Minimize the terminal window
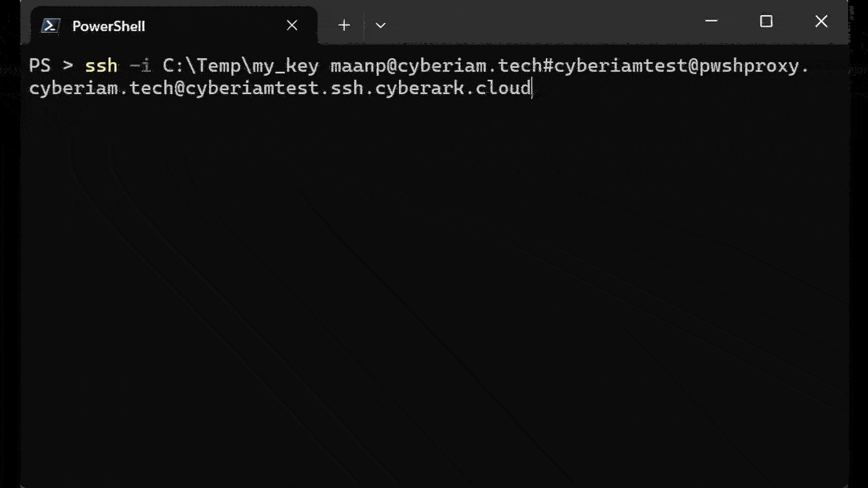Image resolution: width=868 pixels, height=488 pixels. pos(711,21)
